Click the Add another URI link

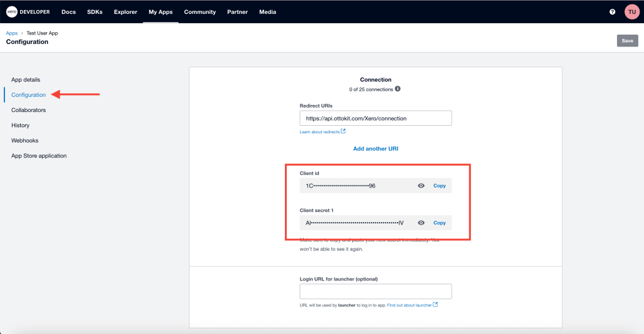[x=375, y=149]
